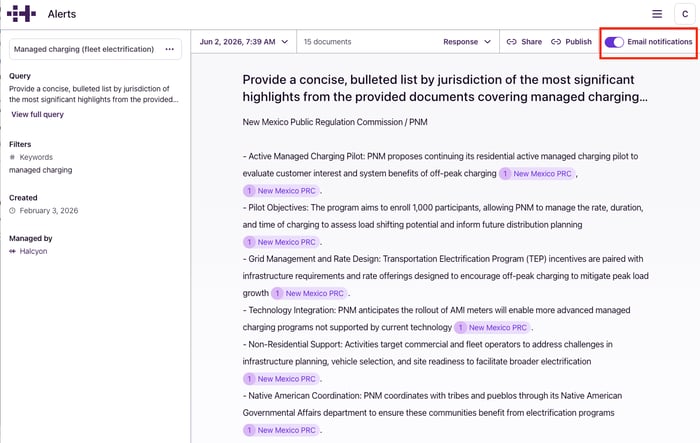Click the small Halcyon icon under Managed by
Image resolution: width=700 pixels, height=443 pixels.
coord(12,251)
